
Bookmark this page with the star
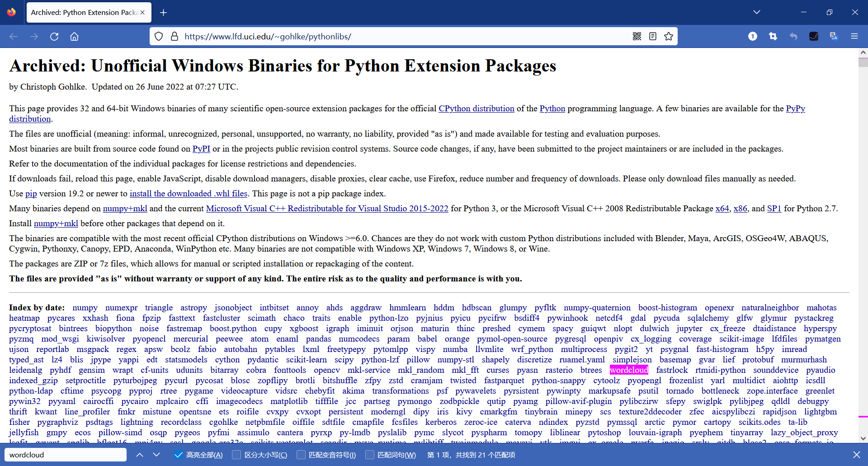tap(669, 36)
